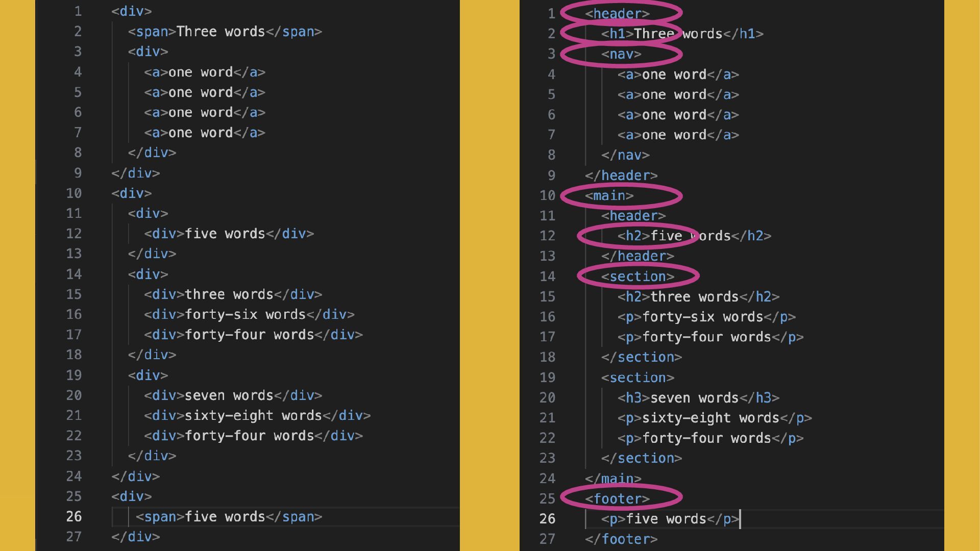Click the h3 seven words line
The image size is (980, 551).
pyautogui.click(x=698, y=398)
